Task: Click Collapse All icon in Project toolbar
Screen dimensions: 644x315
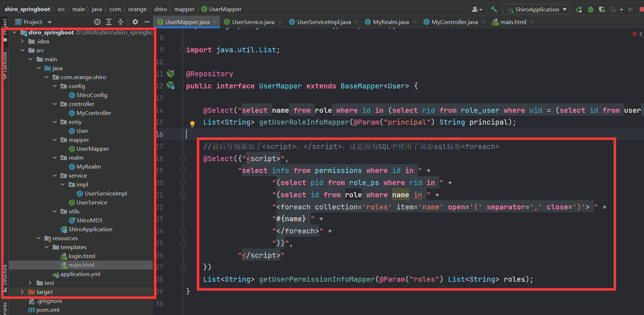Action: (121, 22)
